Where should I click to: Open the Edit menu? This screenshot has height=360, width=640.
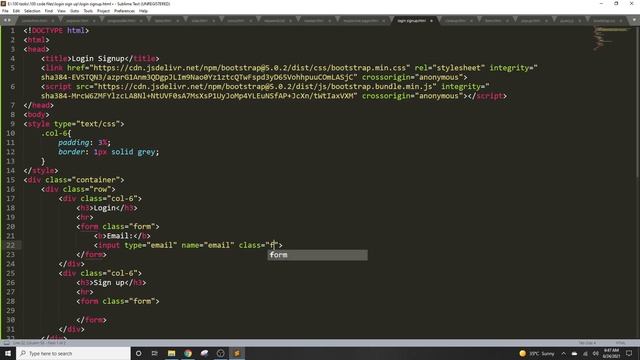[16, 11]
